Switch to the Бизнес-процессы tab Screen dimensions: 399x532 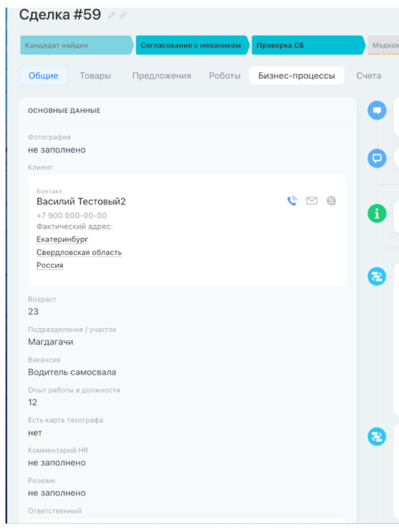[x=297, y=75]
